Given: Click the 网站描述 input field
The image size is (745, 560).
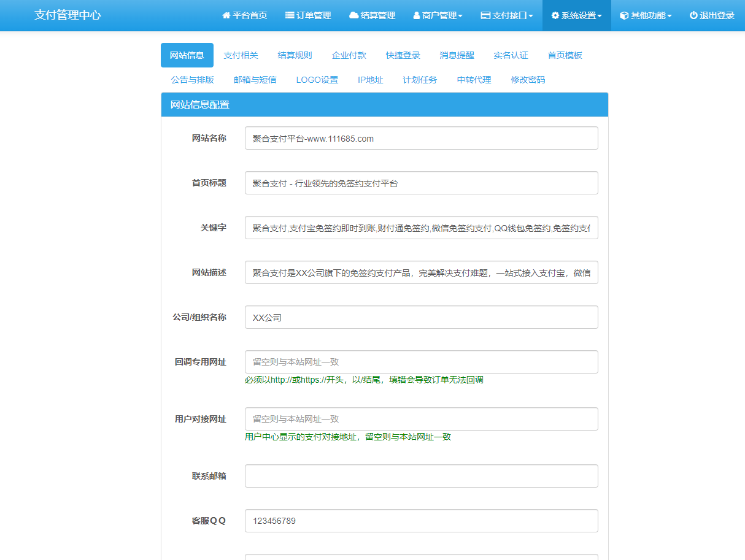Looking at the screenshot, I should point(422,272).
